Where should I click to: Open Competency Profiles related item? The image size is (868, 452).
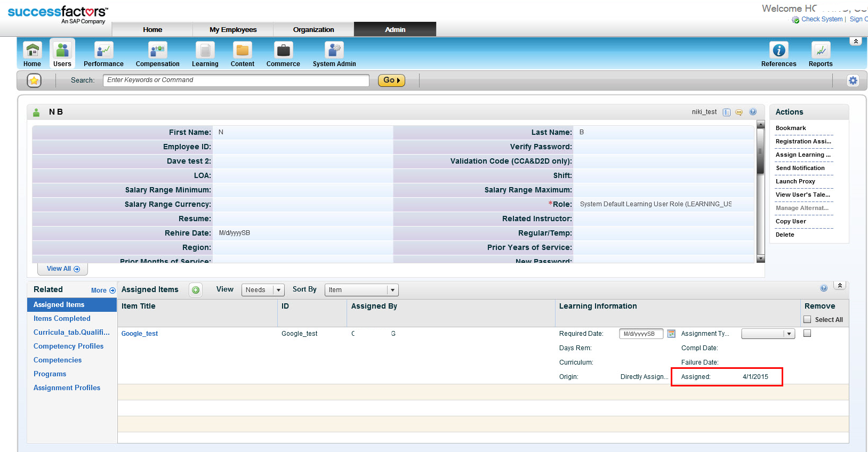click(68, 346)
